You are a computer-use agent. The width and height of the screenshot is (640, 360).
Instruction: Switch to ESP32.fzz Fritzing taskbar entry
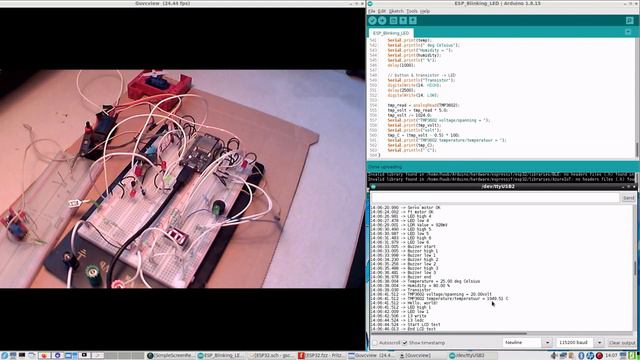click(322, 356)
